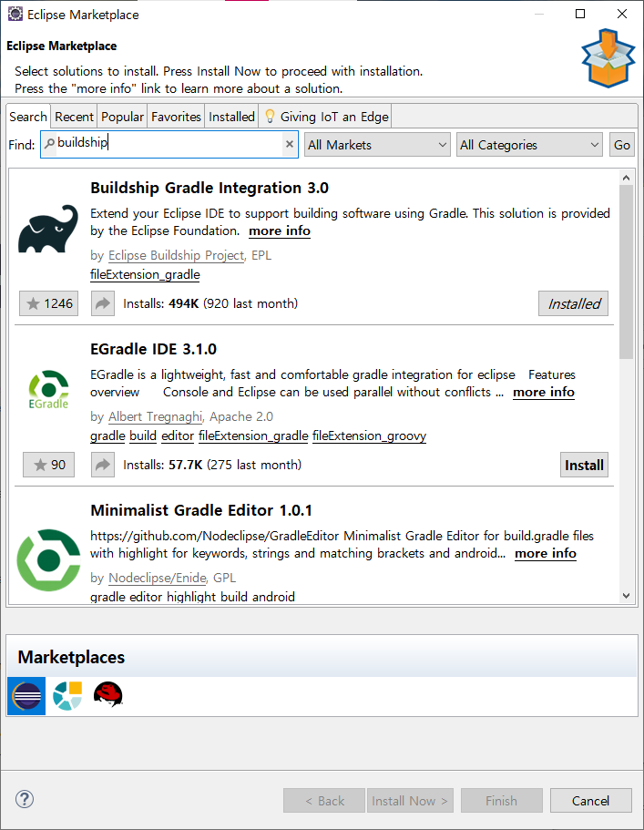Open the Eclipse Buildship Project author link
The image size is (644, 830).
pos(176,255)
